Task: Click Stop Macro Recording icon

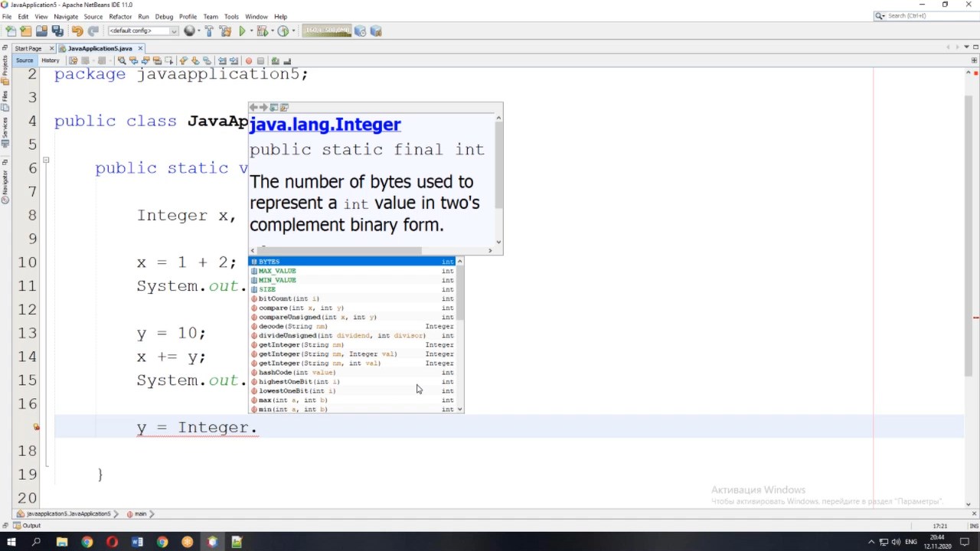Action: (260, 60)
